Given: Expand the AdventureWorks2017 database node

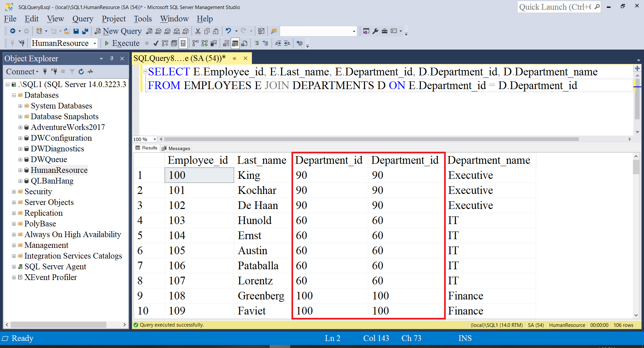Looking at the screenshot, I should (x=20, y=127).
